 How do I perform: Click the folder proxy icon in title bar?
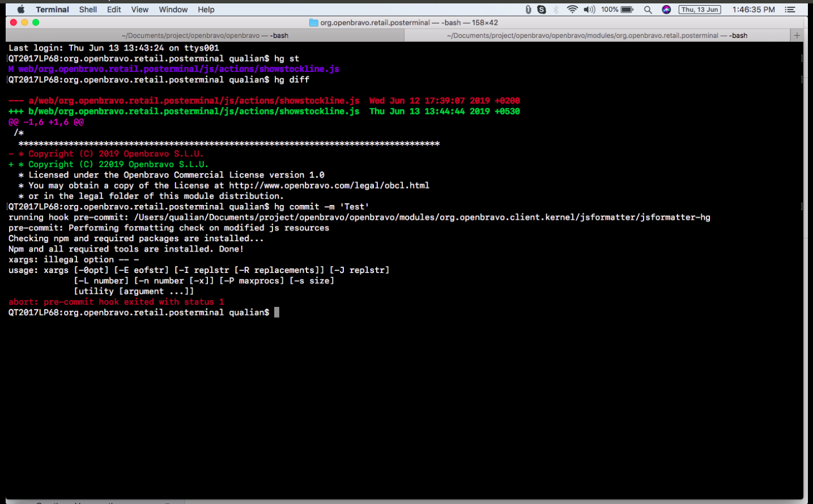click(313, 23)
